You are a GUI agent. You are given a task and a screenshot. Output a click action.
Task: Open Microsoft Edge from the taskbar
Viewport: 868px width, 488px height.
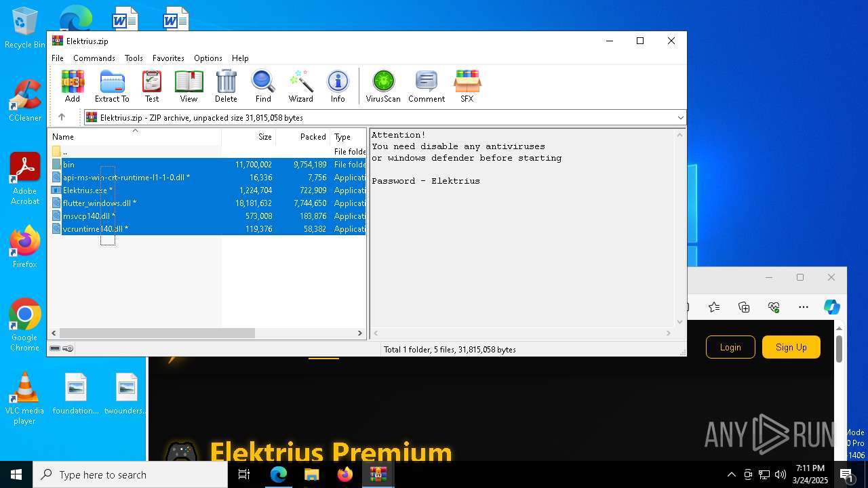(279, 474)
